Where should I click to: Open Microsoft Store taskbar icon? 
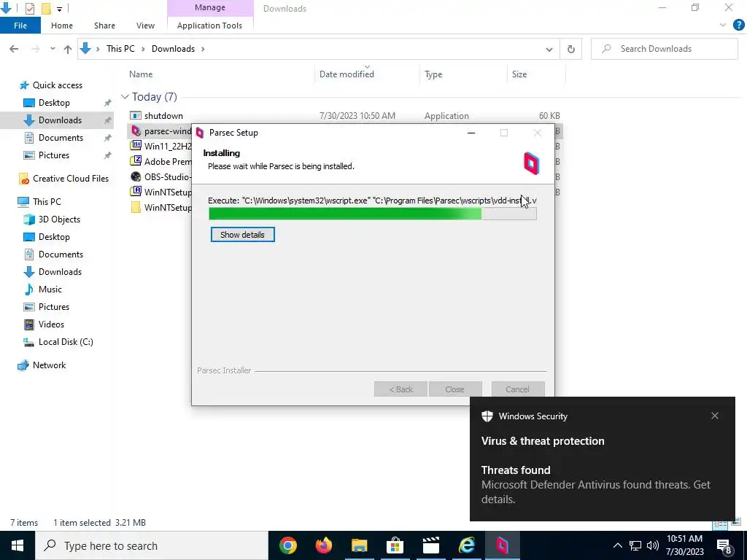coord(395,545)
